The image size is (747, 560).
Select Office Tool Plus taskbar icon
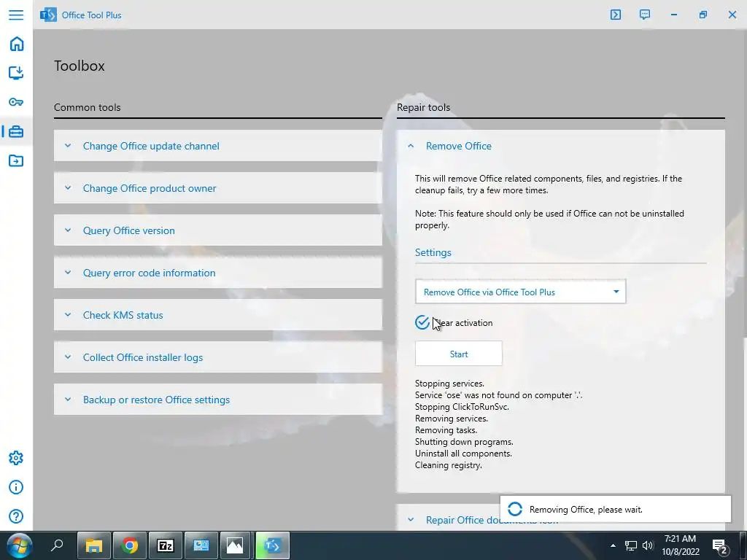273,545
